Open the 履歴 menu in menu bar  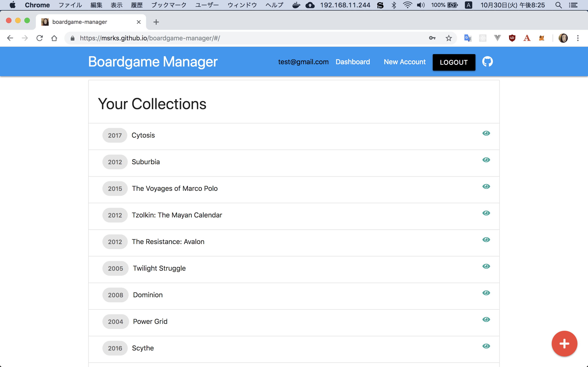click(x=137, y=5)
